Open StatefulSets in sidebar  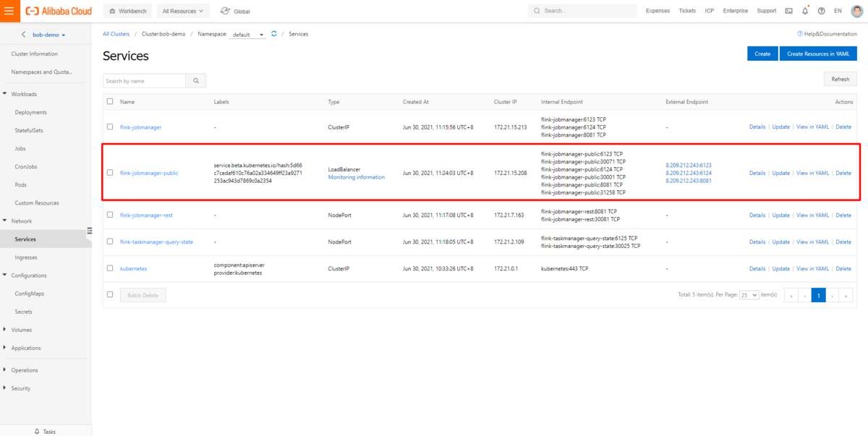[29, 130]
